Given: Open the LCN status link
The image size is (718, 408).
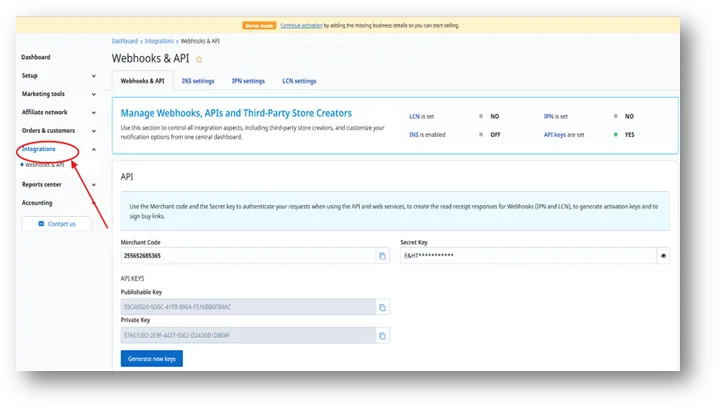Looking at the screenshot, I should click(414, 117).
